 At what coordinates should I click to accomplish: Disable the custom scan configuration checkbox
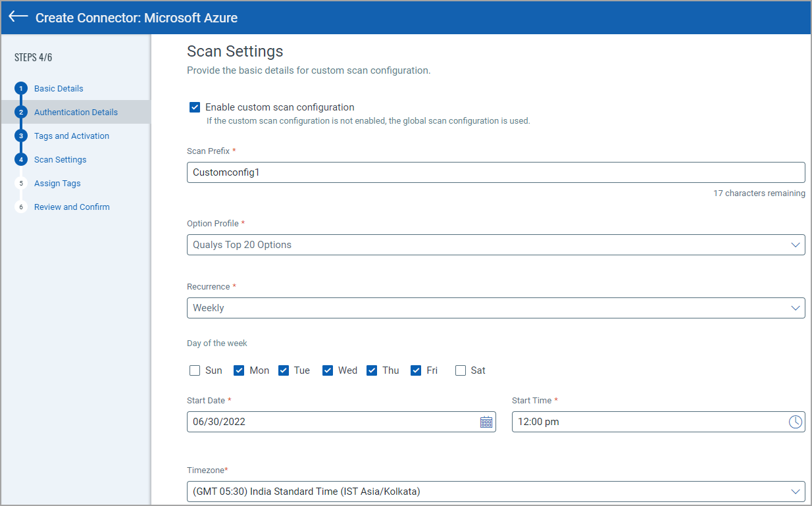[x=195, y=107]
